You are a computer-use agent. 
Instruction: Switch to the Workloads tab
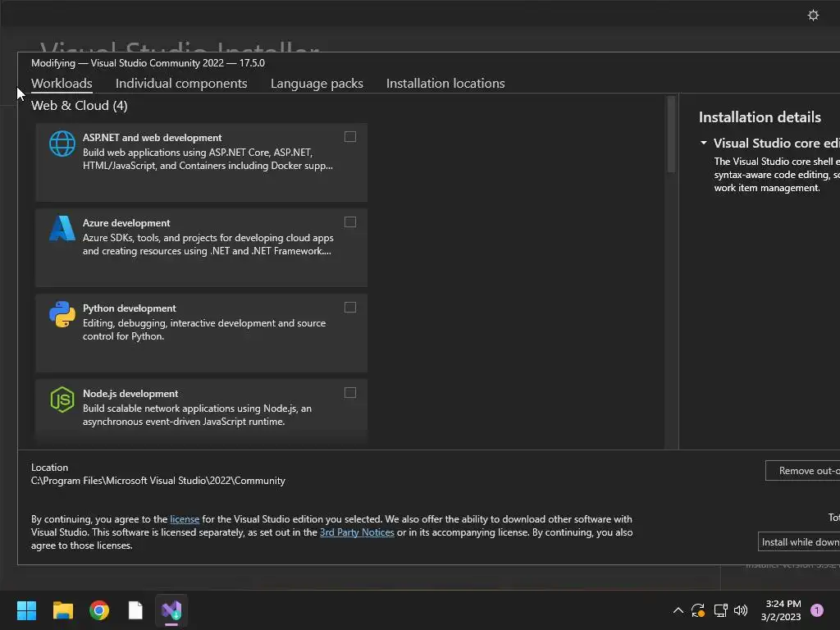coord(62,84)
